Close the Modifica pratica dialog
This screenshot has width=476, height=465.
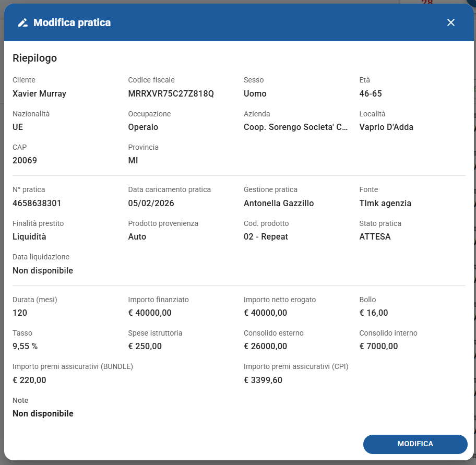(x=451, y=22)
